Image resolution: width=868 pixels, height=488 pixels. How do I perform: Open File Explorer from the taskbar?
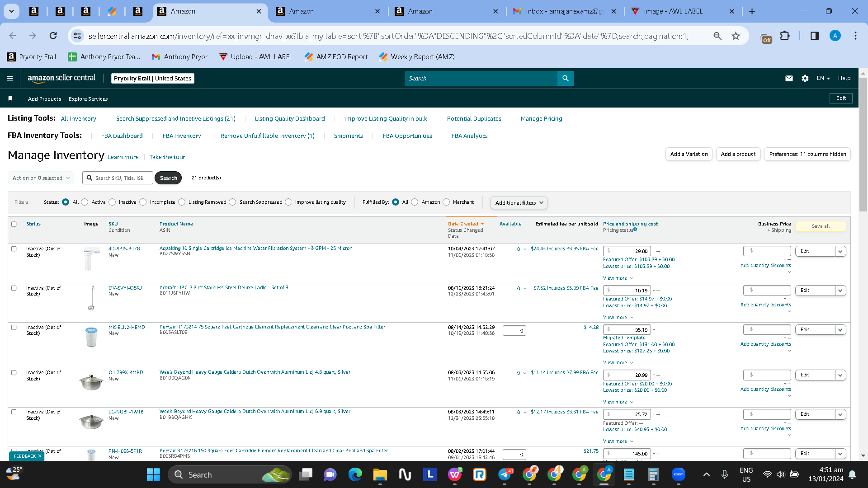click(x=380, y=474)
